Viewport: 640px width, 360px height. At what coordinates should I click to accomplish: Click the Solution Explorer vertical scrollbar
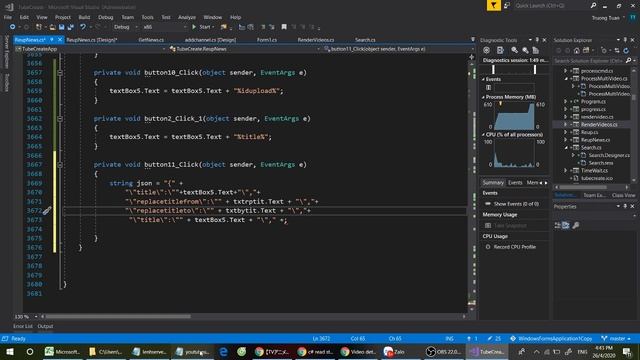[x=634, y=124]
